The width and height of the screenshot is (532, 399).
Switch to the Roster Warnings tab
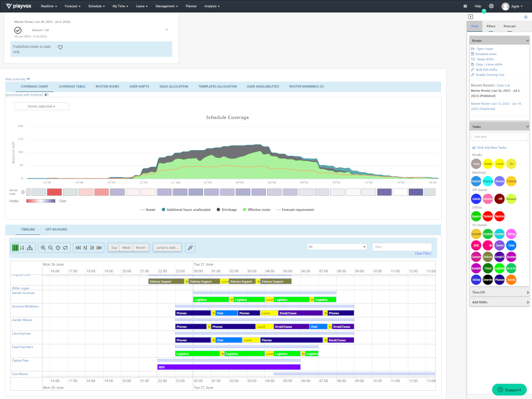(306, 87)
